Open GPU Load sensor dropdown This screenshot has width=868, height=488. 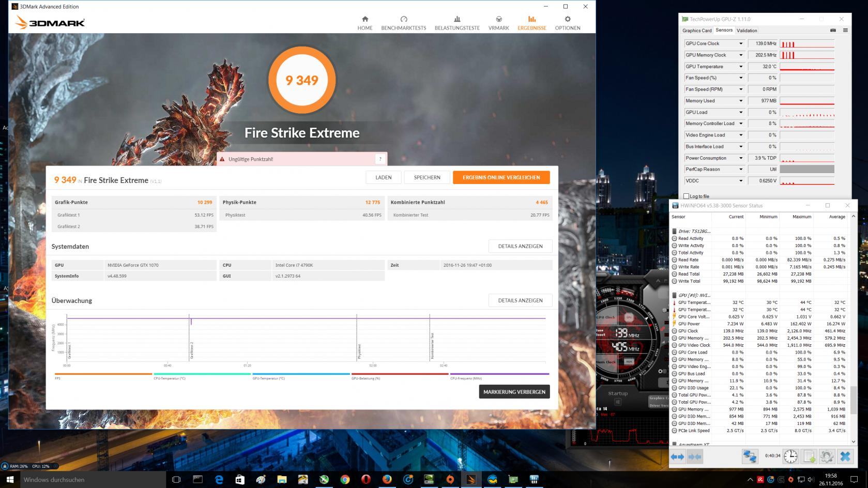[x=740, y=112]
